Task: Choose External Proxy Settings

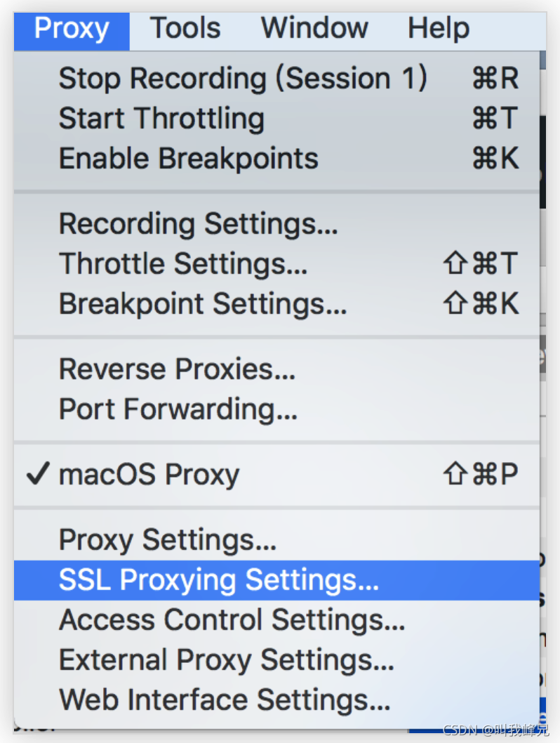Action: pos(227,660)
